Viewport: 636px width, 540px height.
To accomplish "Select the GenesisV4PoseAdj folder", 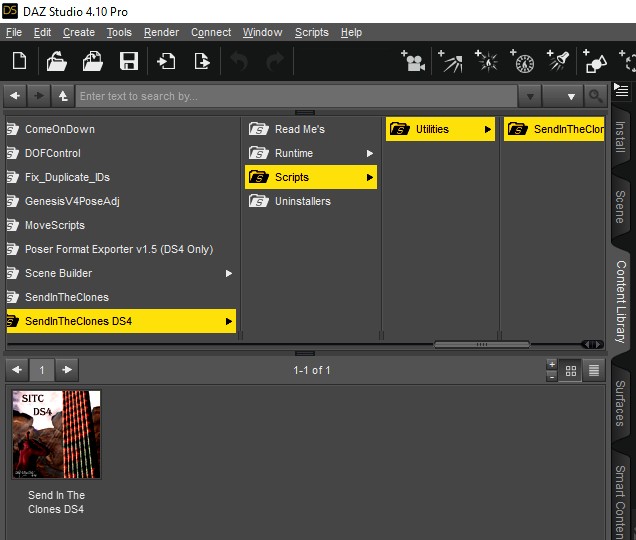I will point(121,201).
